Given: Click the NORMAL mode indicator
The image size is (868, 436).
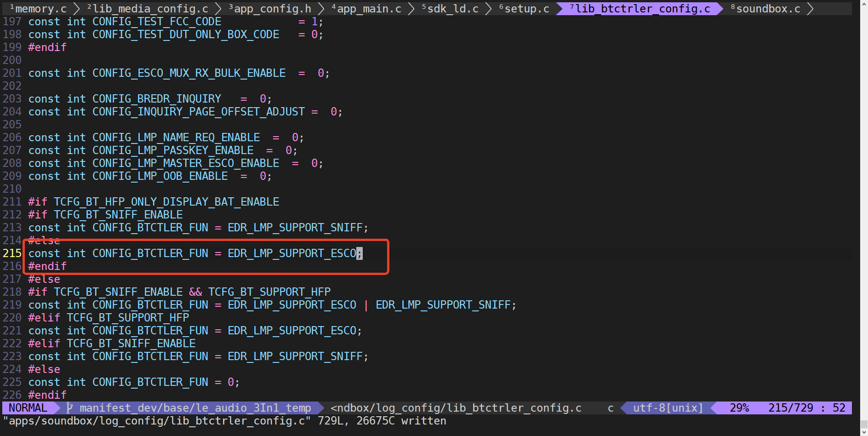Looking at the screenshot, I should tap(28, 408).
